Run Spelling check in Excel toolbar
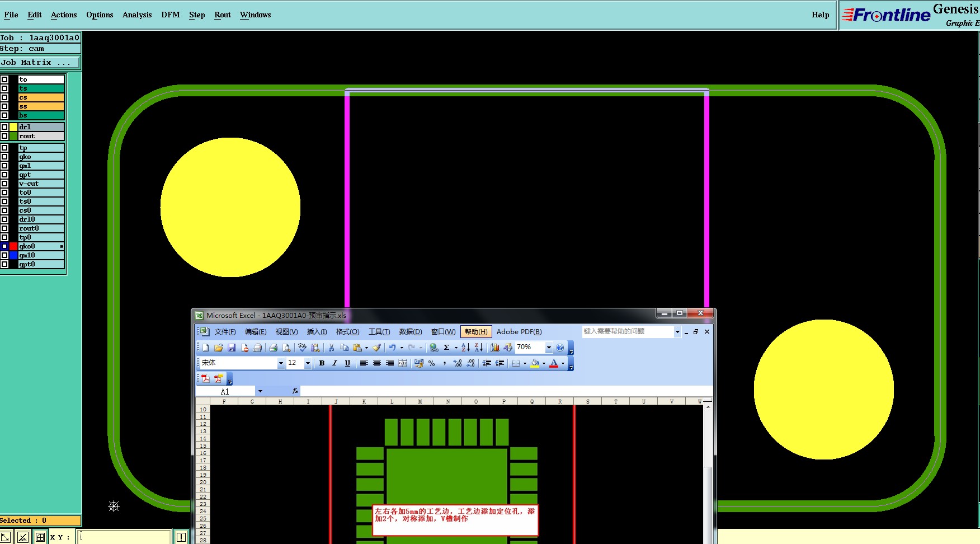980x544 pixels. tap(302, 348)
